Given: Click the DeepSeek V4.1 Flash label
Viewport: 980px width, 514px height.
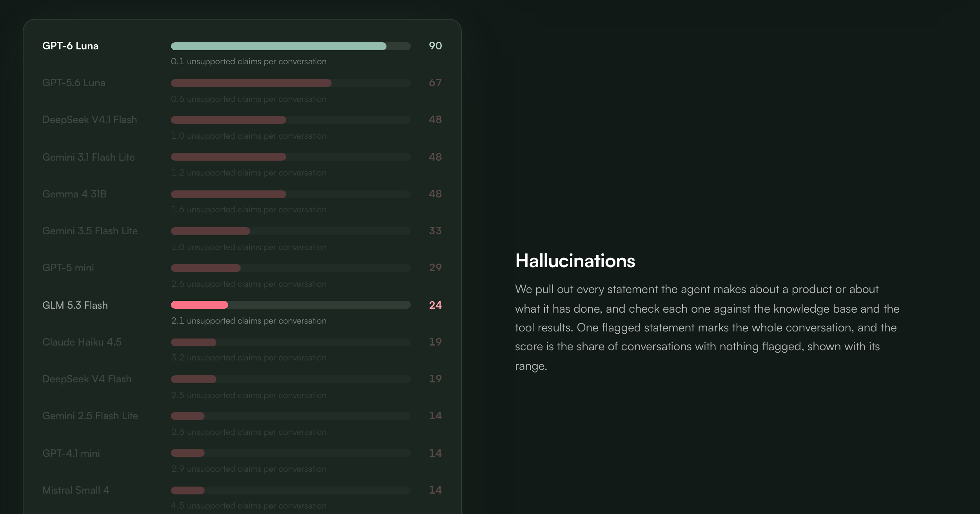Looking at the screenshot, I should (x=89, y=119).
